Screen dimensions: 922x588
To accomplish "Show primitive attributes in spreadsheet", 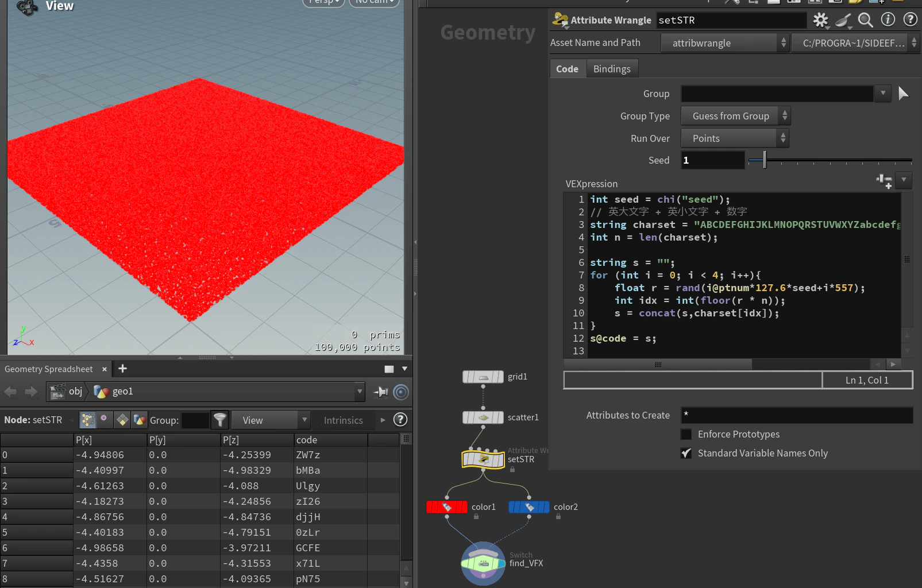I will click(122, 420).
